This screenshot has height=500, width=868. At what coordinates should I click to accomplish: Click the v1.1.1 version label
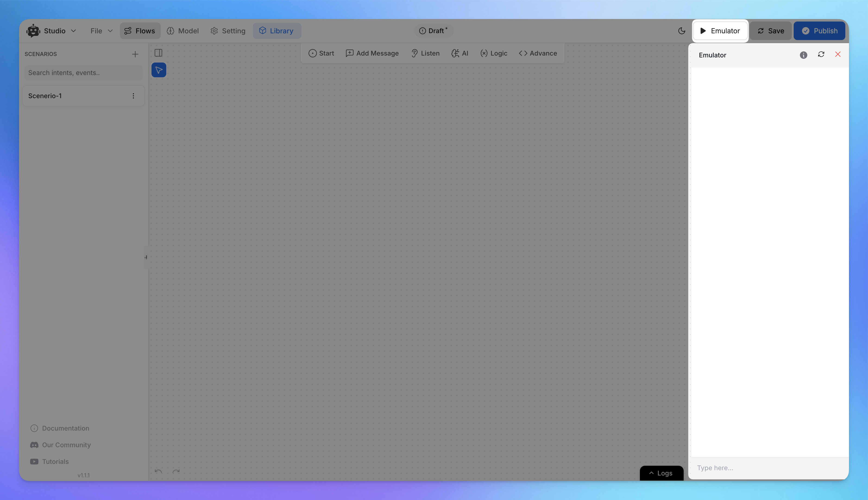83,475
